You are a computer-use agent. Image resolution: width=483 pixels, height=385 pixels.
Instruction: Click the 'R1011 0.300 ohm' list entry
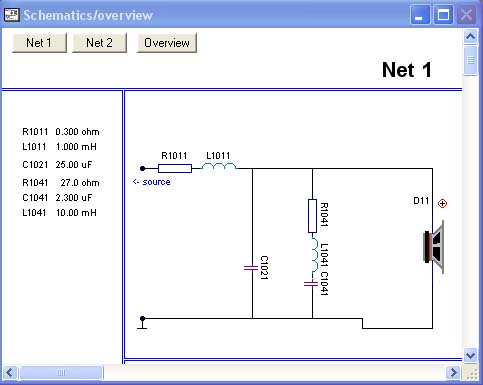61,132
